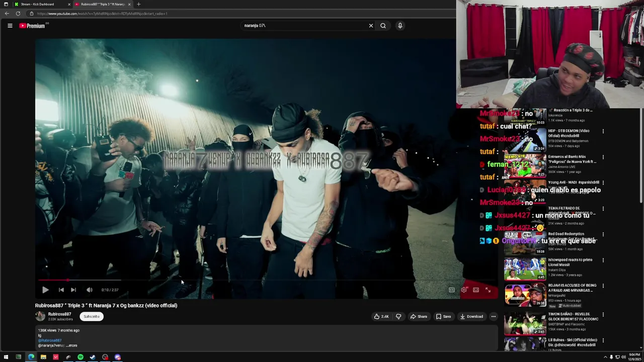Open the Rubirosa887 channel avatar
Viewport: 644px width, 362px height.
tap(40, 316)
